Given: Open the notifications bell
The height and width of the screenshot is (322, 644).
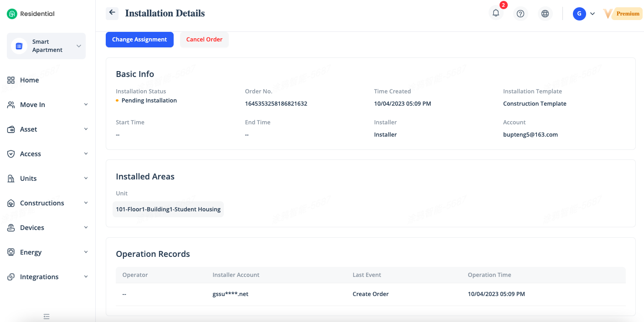Looking at the screenshot, I should [x=496, y=13].
